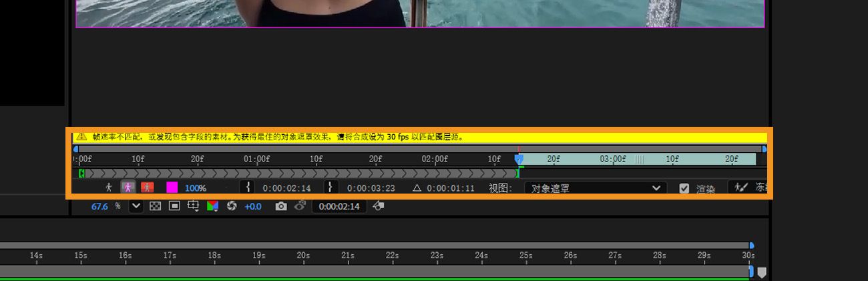Toggle the transparency grid icon
The width and height of the screenshot is (868, 281).
155,206
